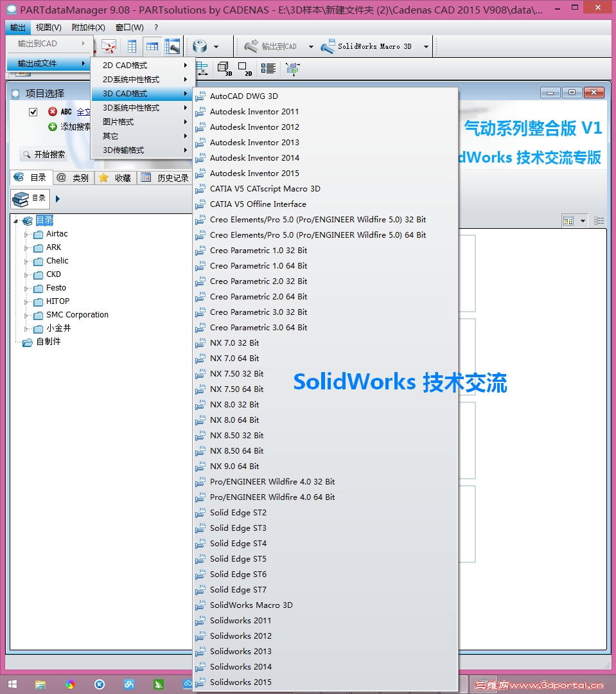Open the 输出 menu in menu bar
The height and width of the screenshot is (694, 616).
tap(18, 28)
